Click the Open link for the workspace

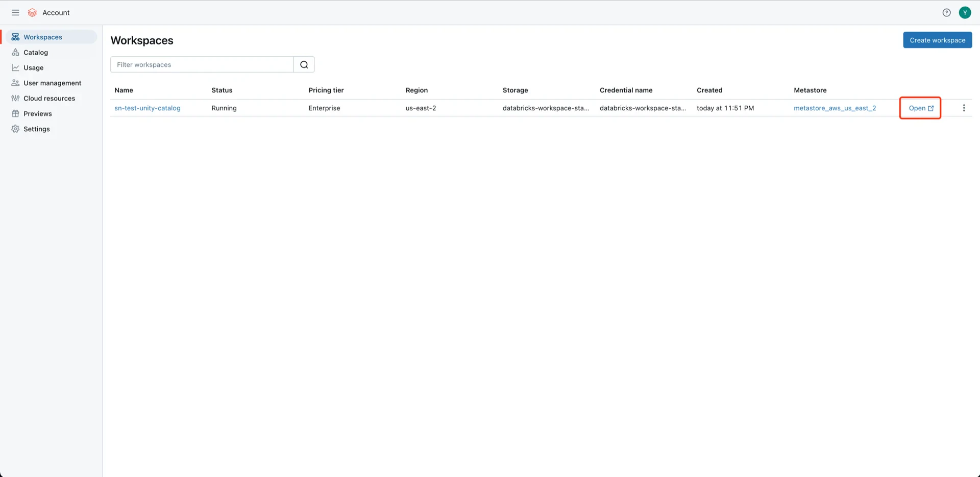921,108
